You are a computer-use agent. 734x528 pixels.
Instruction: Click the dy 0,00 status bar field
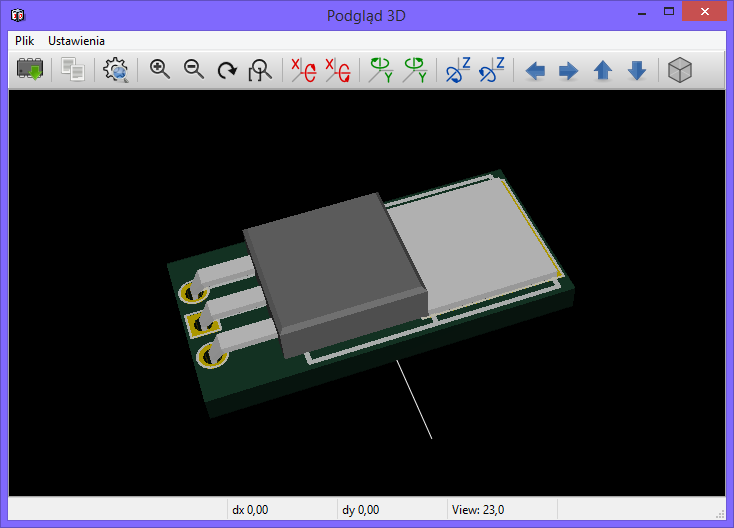[x=360, y=510]
